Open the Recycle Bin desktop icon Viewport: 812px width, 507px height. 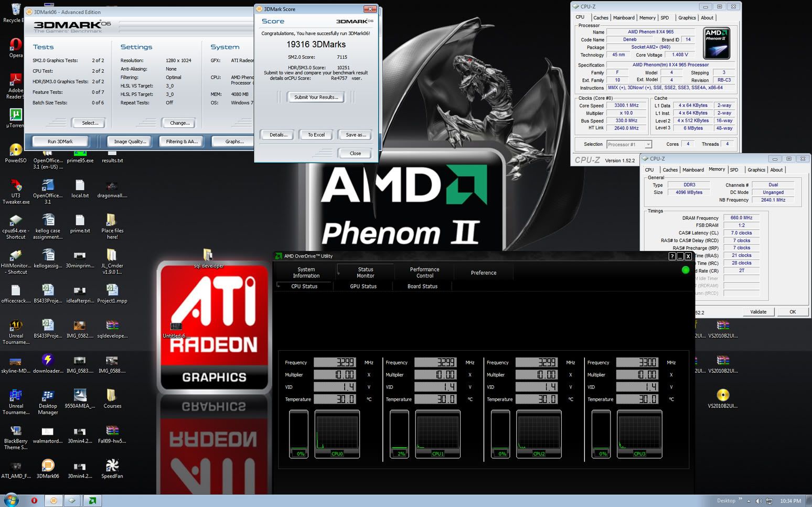point(15,10)
